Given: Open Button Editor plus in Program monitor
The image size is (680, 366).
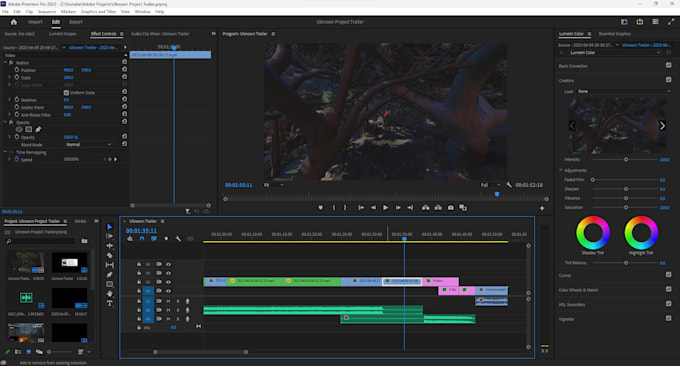Looking at the screenshot, I should (542, 208).
